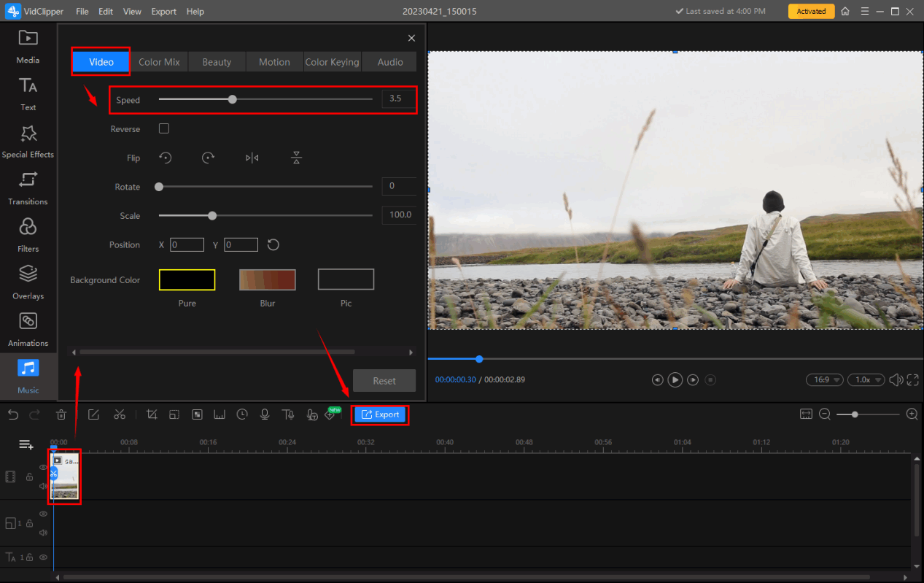924x583 pixels.
Task: Hide the main video track with eye icon
Action: pos(44,468)
